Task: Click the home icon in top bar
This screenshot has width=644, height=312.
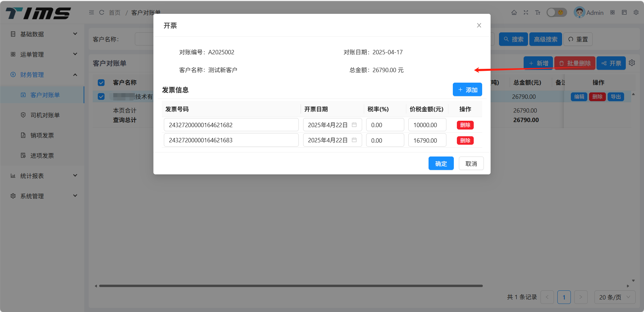Action: [514, 12]
